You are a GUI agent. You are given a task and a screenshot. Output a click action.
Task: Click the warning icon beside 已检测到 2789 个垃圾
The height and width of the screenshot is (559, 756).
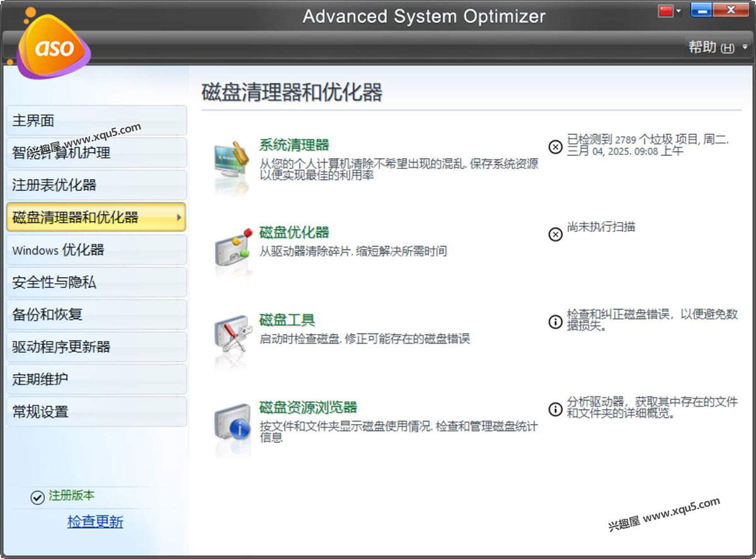tap(555, 147)
